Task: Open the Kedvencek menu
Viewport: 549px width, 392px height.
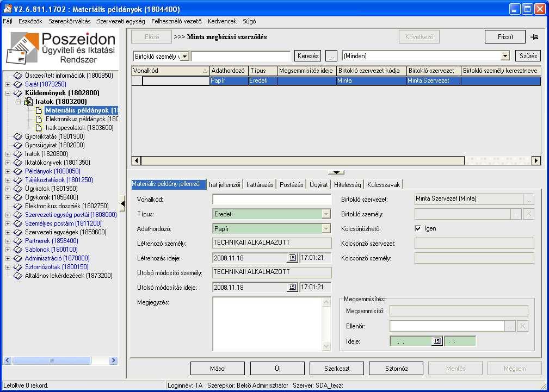Action: 223,21
